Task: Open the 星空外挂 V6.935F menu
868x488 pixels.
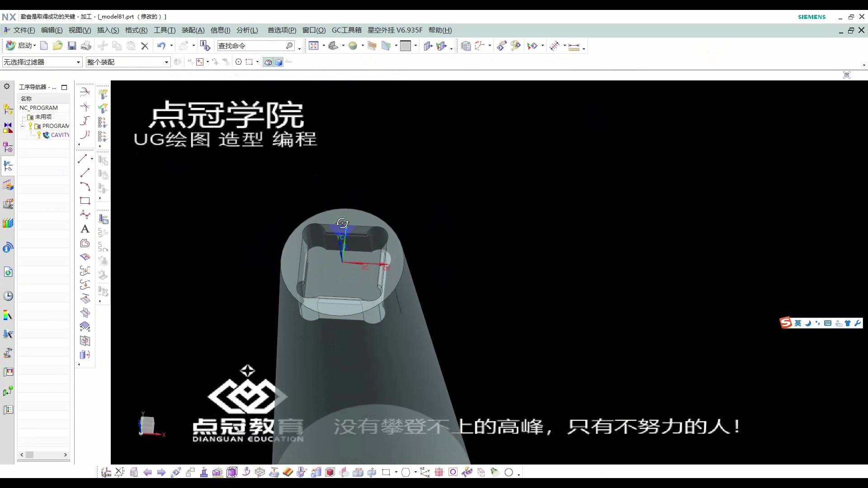Action: point(395,30)
